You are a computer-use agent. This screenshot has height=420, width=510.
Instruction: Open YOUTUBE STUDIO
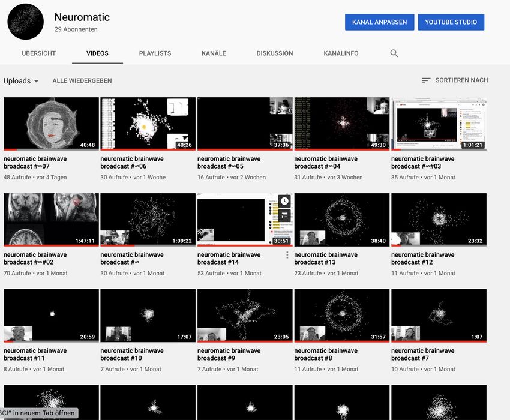click(451, 22)
